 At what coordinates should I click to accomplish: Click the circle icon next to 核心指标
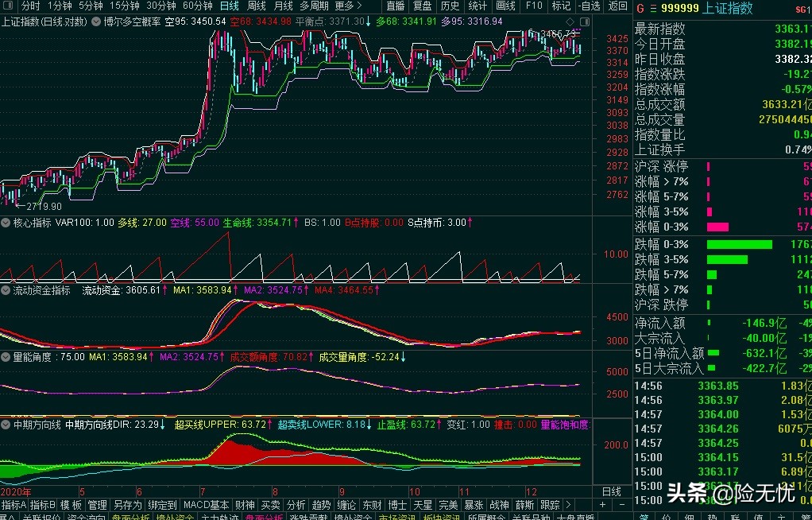pyautogui.click(x=6, y=223)
